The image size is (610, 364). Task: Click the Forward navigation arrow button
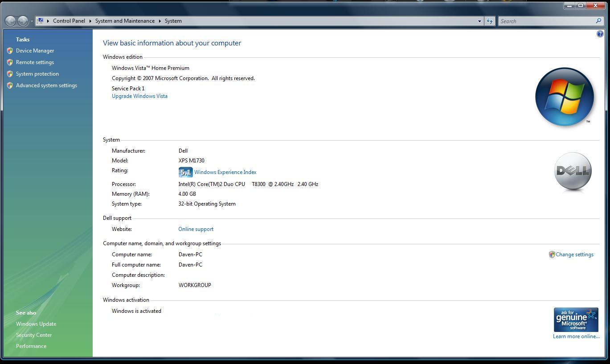click(23, 21)
